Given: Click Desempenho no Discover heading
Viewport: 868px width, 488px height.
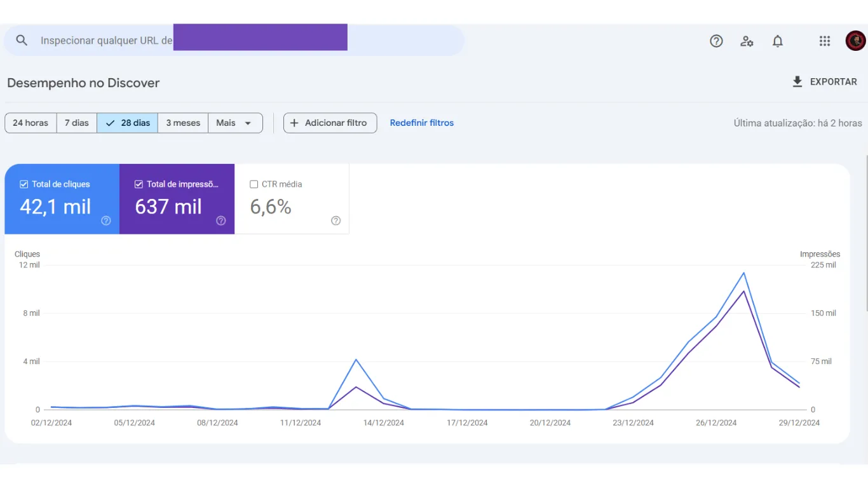Looking at the screenshot, I should coord(83,83).
